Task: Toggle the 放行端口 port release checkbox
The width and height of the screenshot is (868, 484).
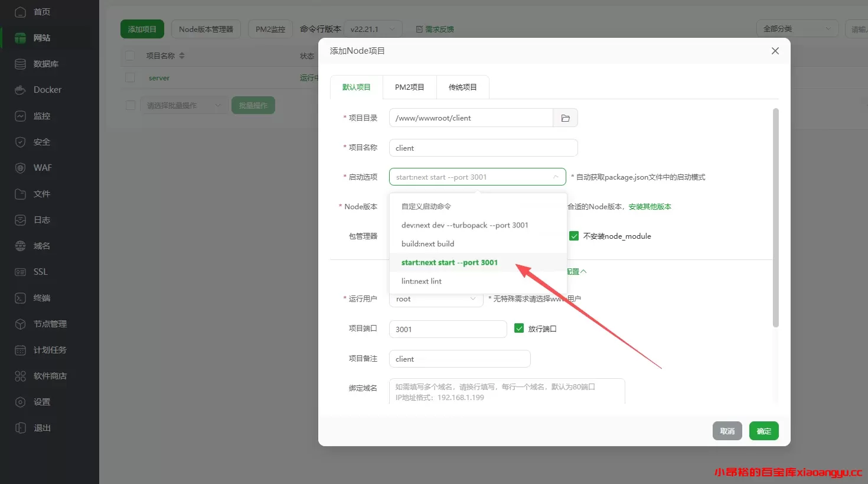Action: [x=518, y=329]
